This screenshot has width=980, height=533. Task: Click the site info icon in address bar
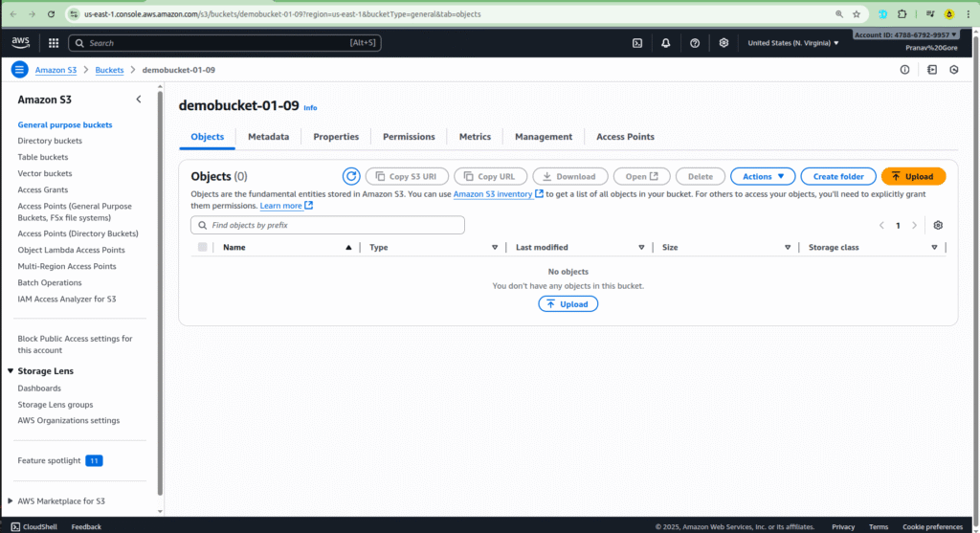coord(74,13)
